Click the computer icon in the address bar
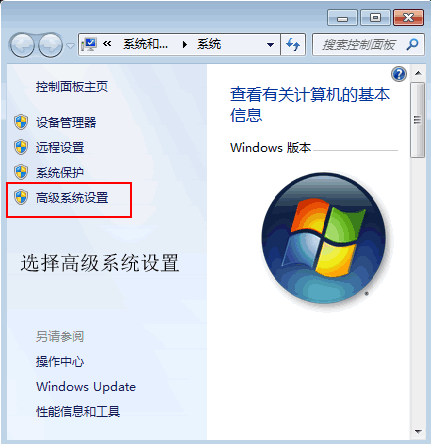This screenshot has height=444, width=431. [89, 44]
